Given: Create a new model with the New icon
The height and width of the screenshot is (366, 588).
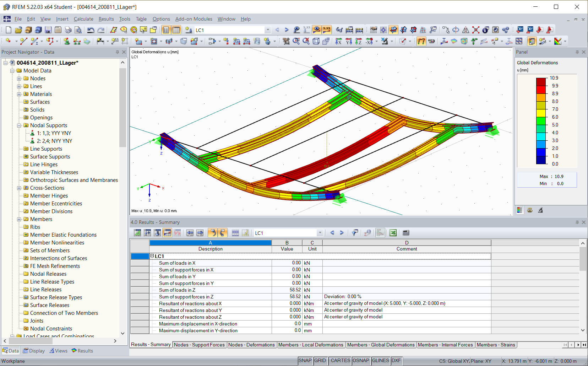Looking at the screenshot, I should click(x=9, y=30).
